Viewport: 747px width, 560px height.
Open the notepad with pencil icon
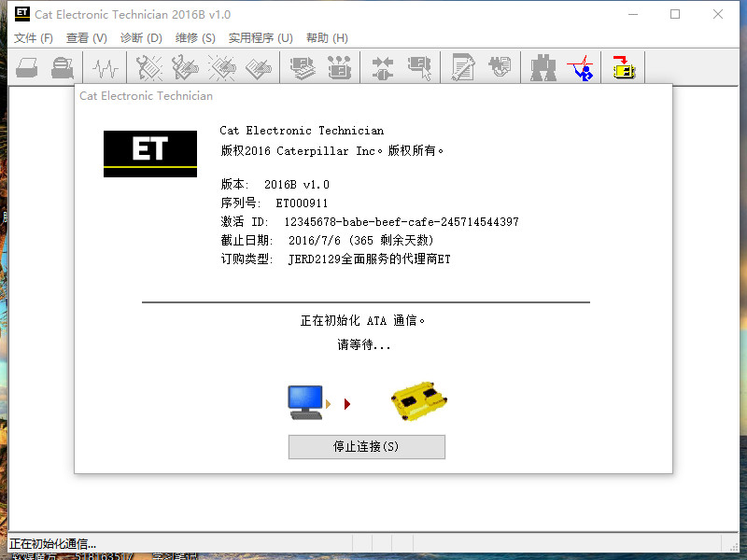coord(463,67)
